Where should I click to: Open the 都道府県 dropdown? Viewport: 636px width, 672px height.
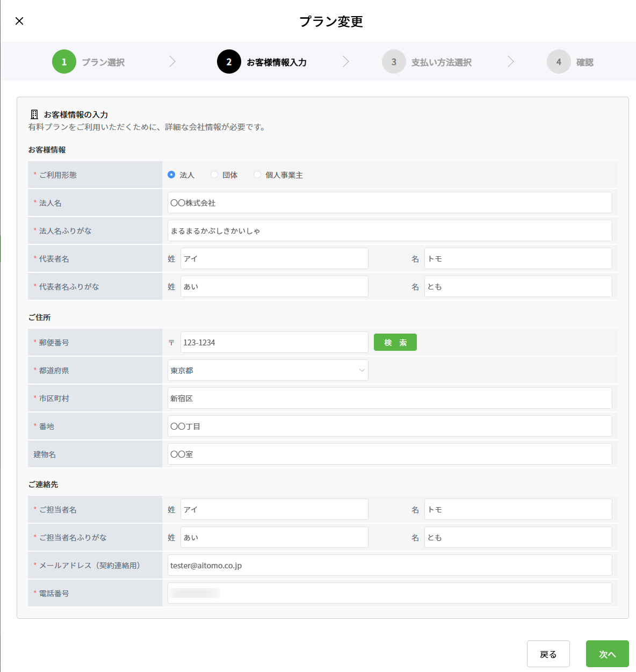(268, 370)
